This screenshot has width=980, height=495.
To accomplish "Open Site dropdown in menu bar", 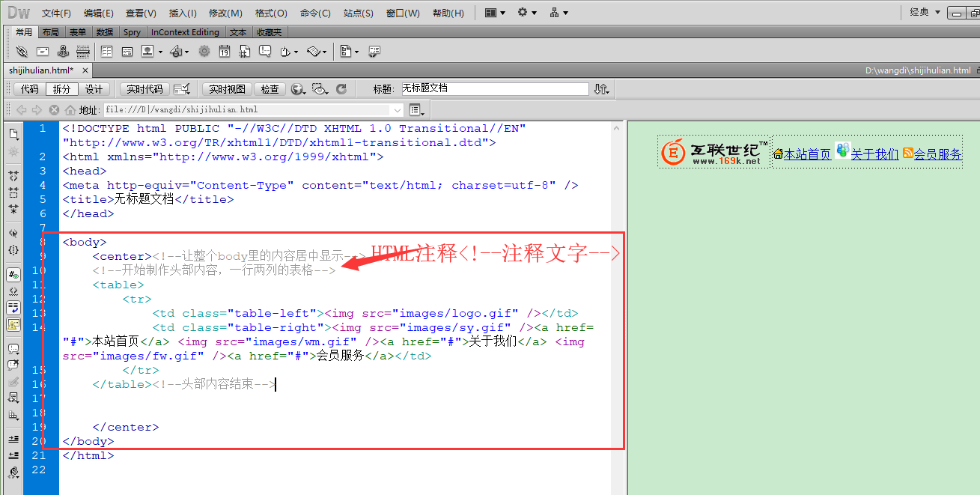I will click(559, 13).
